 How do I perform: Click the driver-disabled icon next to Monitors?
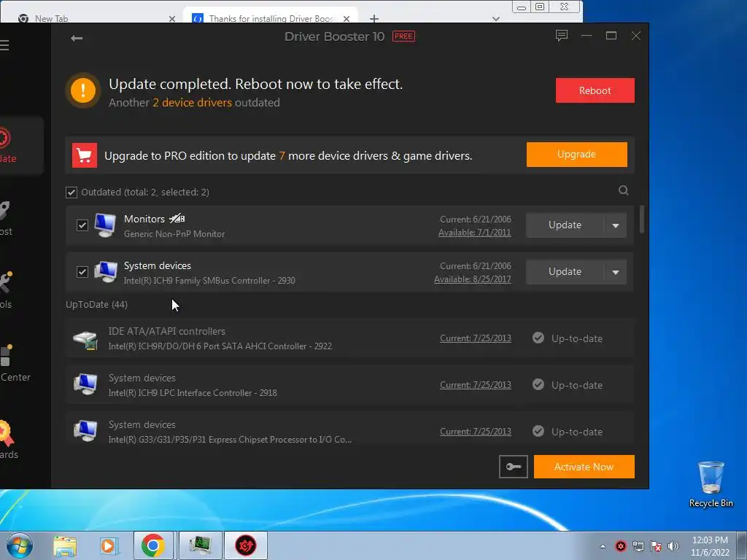click(x=177, y=219)
